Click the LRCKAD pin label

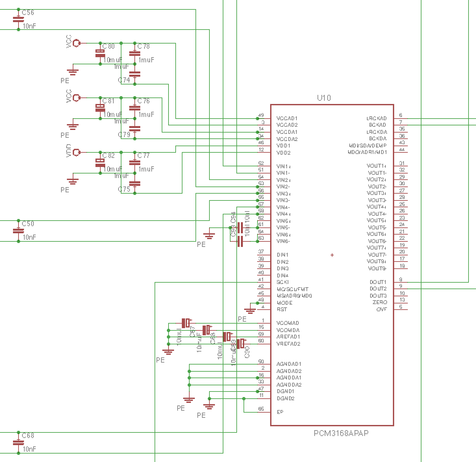pos(377,118)
